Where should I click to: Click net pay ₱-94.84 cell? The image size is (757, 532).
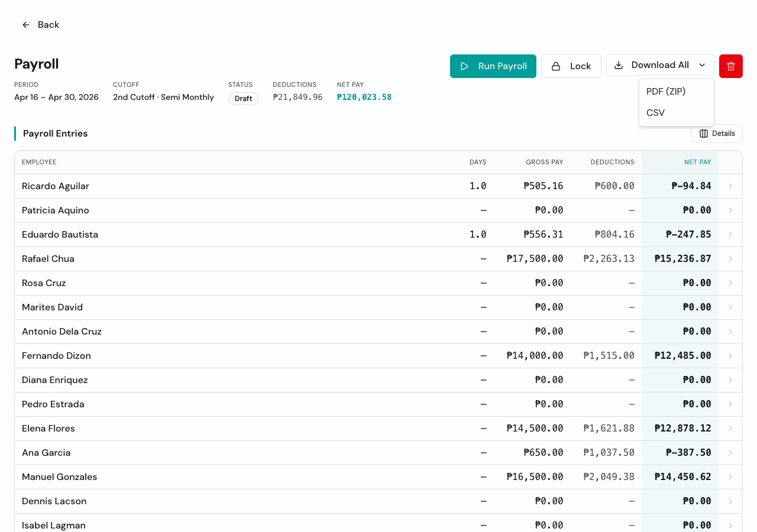point(691,186)
